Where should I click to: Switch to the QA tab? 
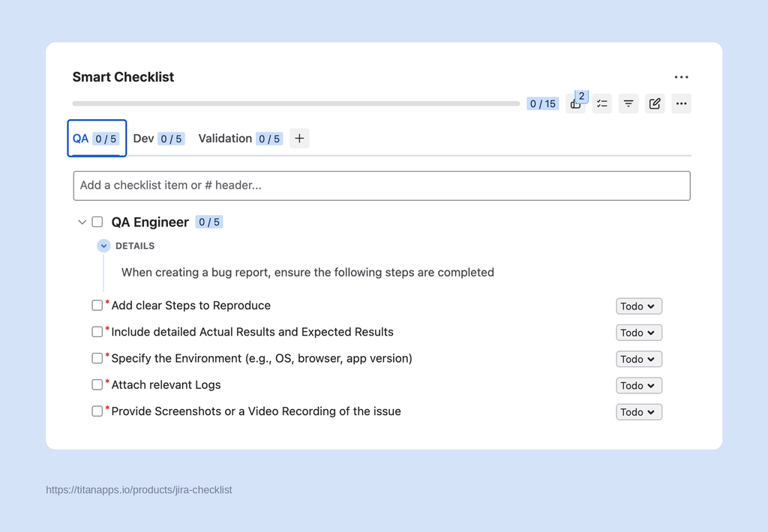(x=97, y=139)
